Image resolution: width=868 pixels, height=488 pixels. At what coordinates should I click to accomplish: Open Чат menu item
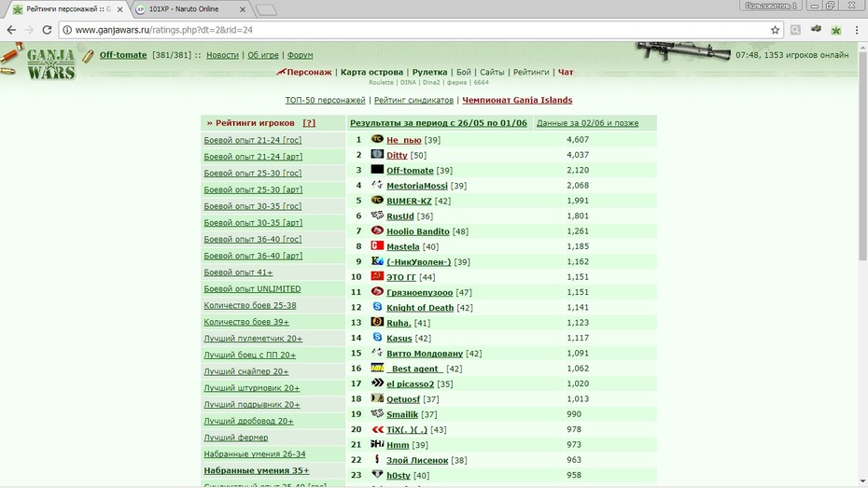(x=566, y=72)
